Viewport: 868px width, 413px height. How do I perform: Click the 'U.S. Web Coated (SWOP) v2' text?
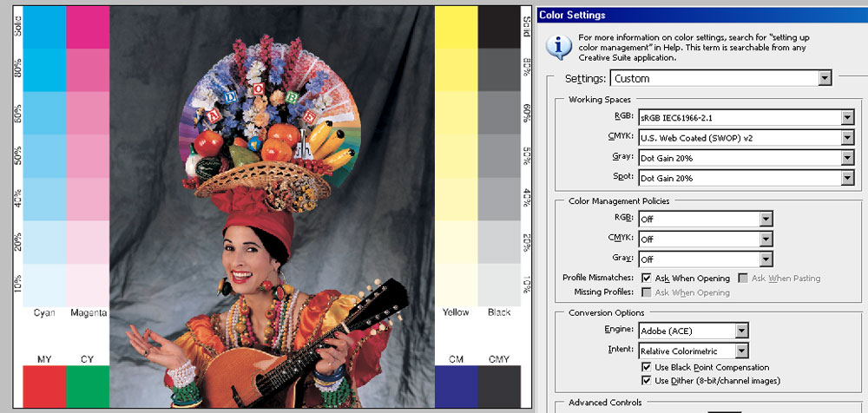697,139
